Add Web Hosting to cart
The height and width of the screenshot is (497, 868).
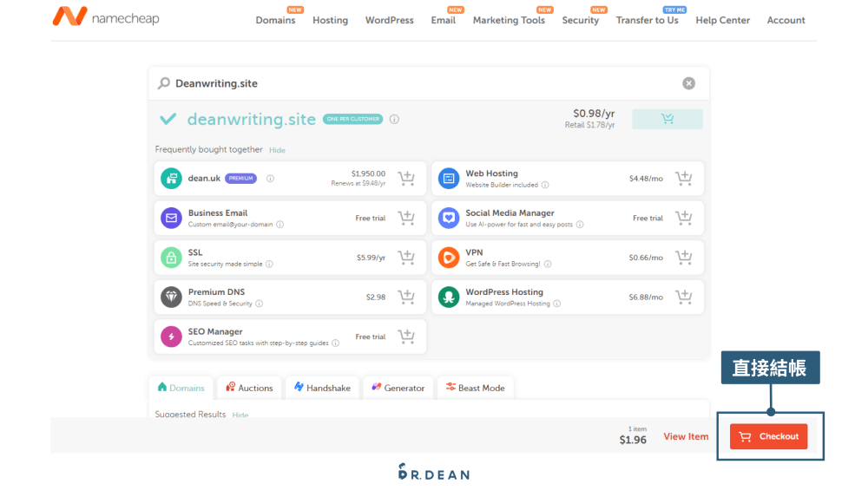[x=684, y=178]
